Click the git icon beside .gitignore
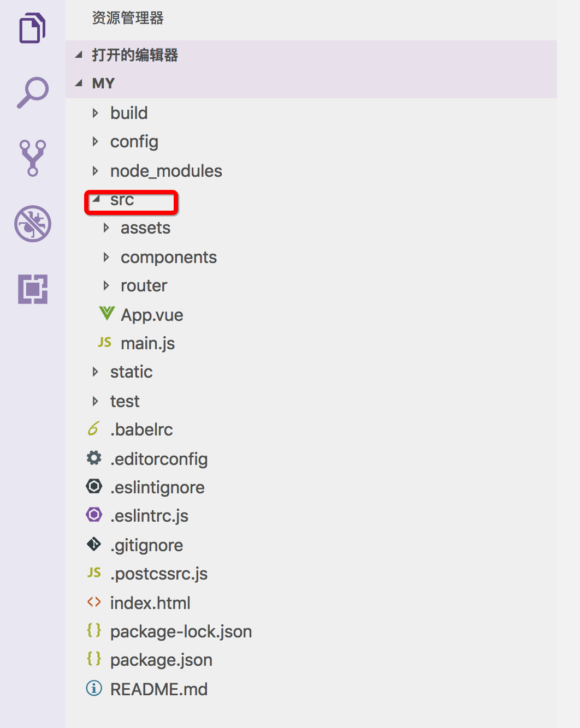This screenshot has height=728, width=580. (94, 544)
